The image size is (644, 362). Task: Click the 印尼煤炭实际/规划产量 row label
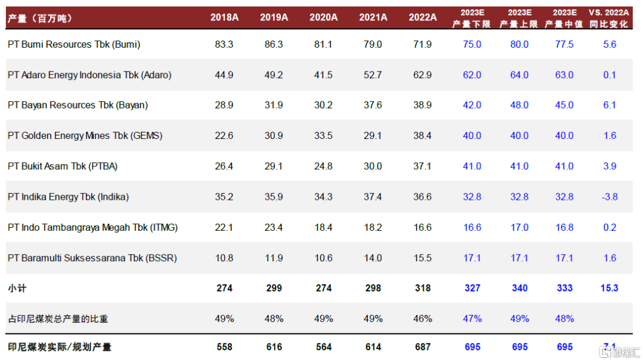click(60, 347)
